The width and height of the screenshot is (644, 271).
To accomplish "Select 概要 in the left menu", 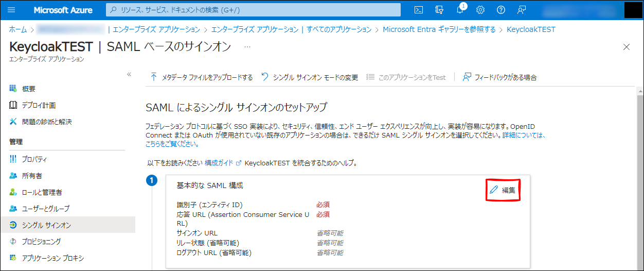I will coord(29,89).
